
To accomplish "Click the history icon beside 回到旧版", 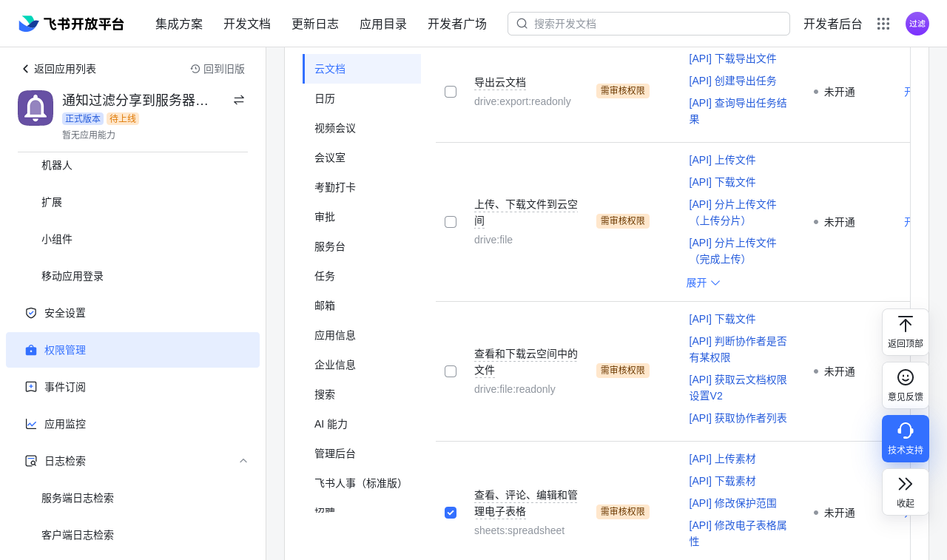I will [x=195, y=69].
